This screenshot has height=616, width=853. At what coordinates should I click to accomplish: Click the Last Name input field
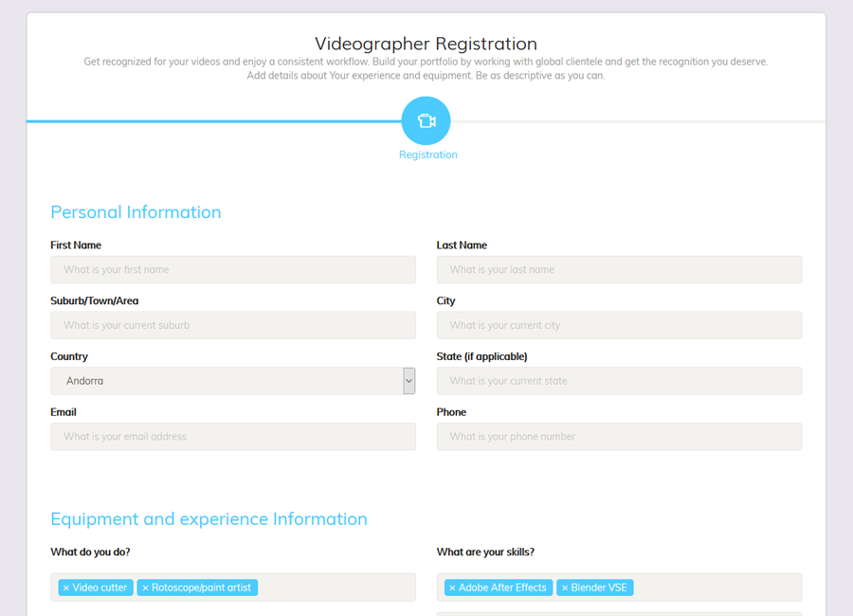619,269
